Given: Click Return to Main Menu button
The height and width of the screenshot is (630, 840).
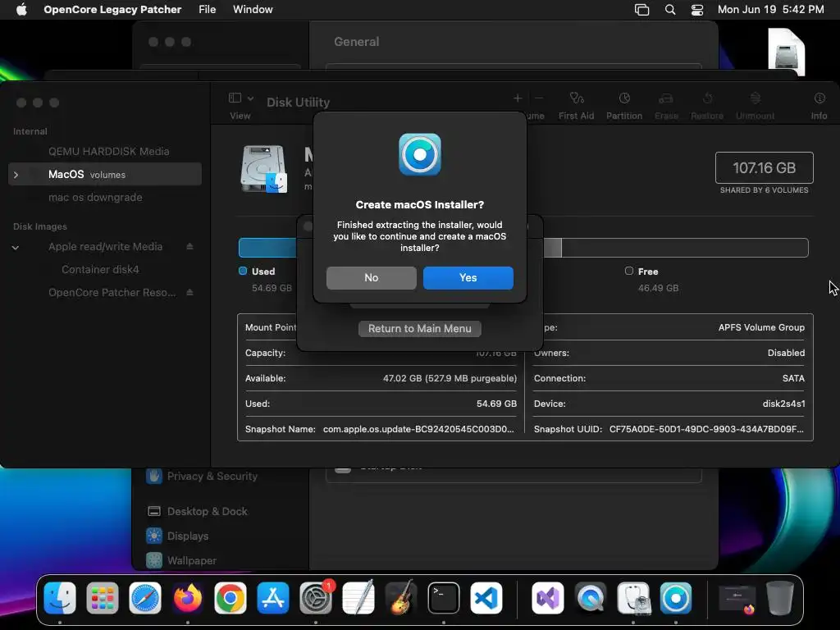Looking at the screenshot, I should click(419, 328).
